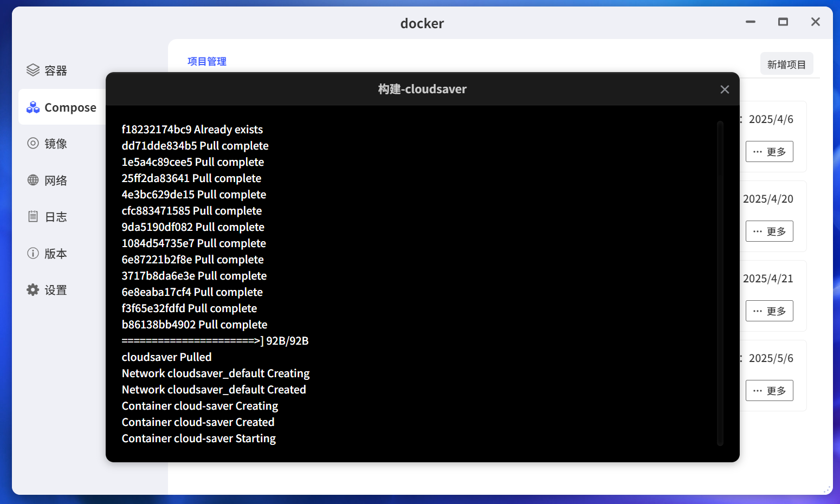Maximize the docker window
The width and height of the screenshot is (840, 504).
(783, 22)
